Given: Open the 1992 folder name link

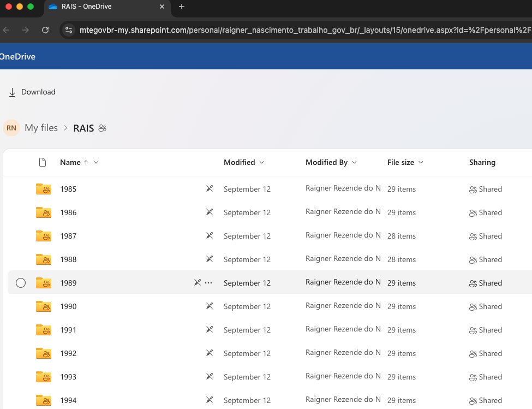Looking at the screenshot, I should pos(68,353).
